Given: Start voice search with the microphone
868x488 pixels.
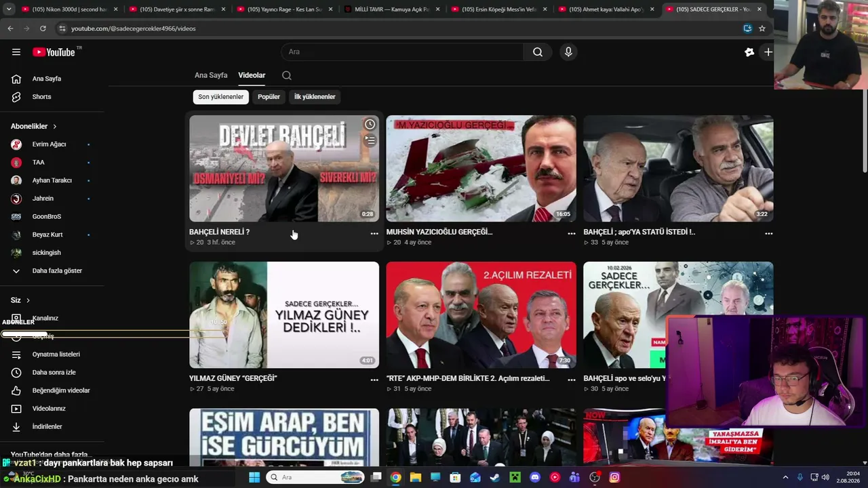Looking at the screenshot, I should (568, 52).
